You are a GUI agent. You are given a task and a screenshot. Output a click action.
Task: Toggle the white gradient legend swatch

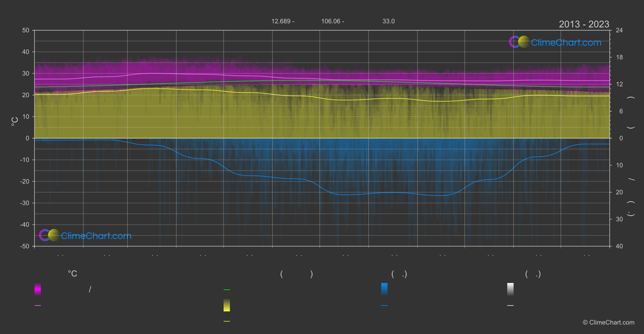(511, 289)
